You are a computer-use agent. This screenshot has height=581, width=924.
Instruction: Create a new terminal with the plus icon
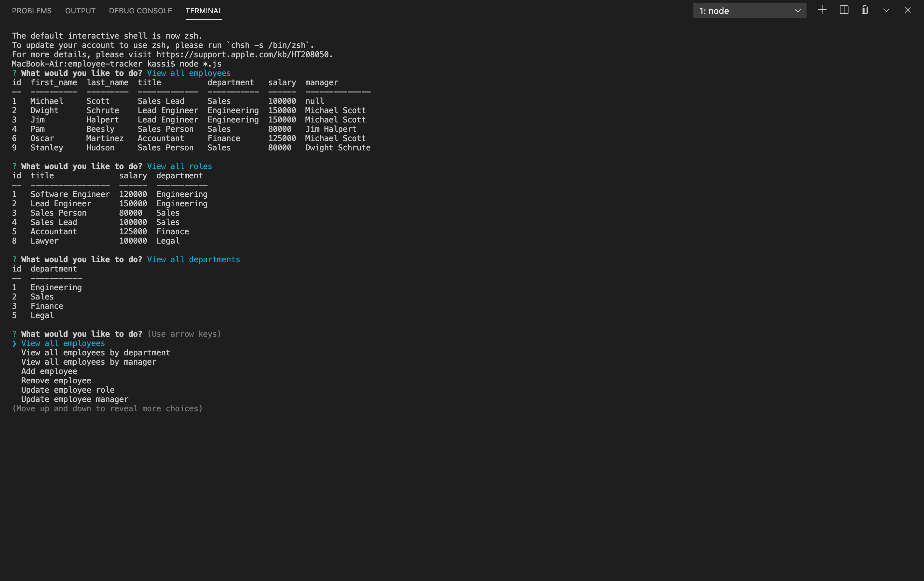tap(822, 10)
